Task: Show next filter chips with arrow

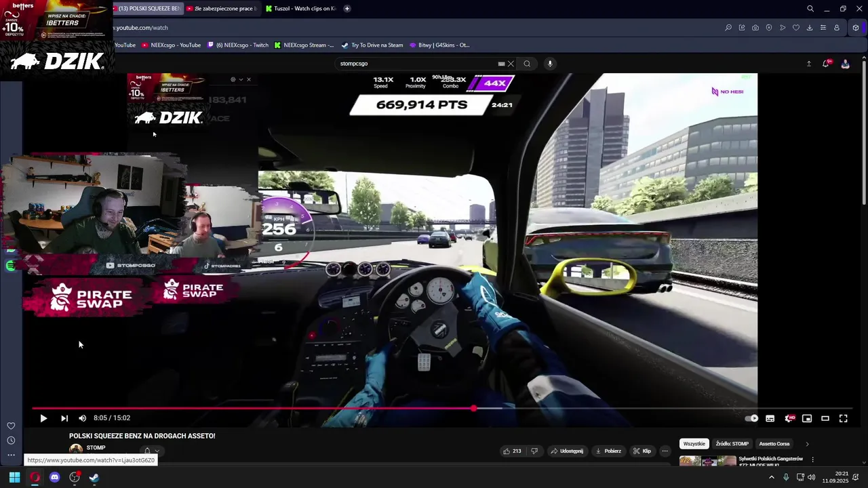Action: tap(807, 444)
